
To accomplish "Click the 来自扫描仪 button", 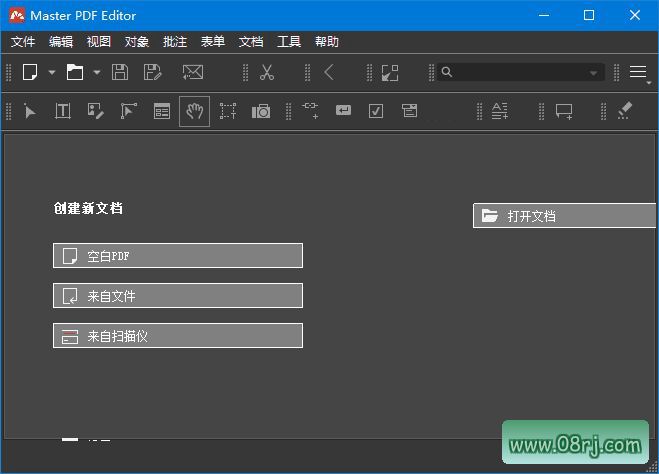I will point(178,336).
